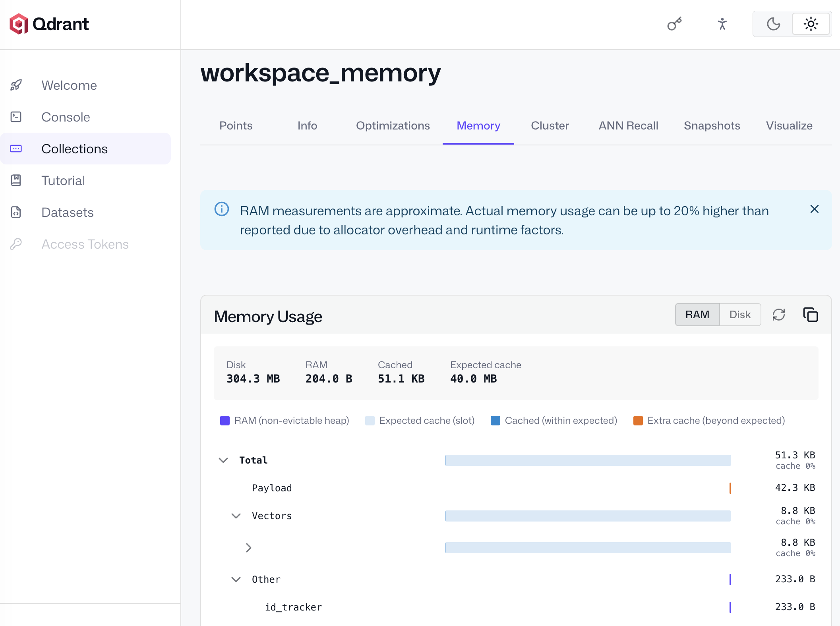Expand the unnamed vector row chevron
Viewport: 840px width, 626px height.
point(249,548)
